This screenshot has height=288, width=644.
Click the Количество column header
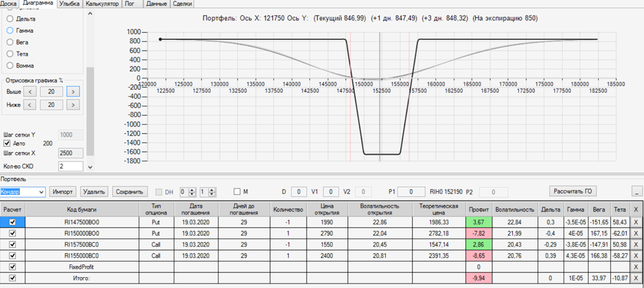288,209
